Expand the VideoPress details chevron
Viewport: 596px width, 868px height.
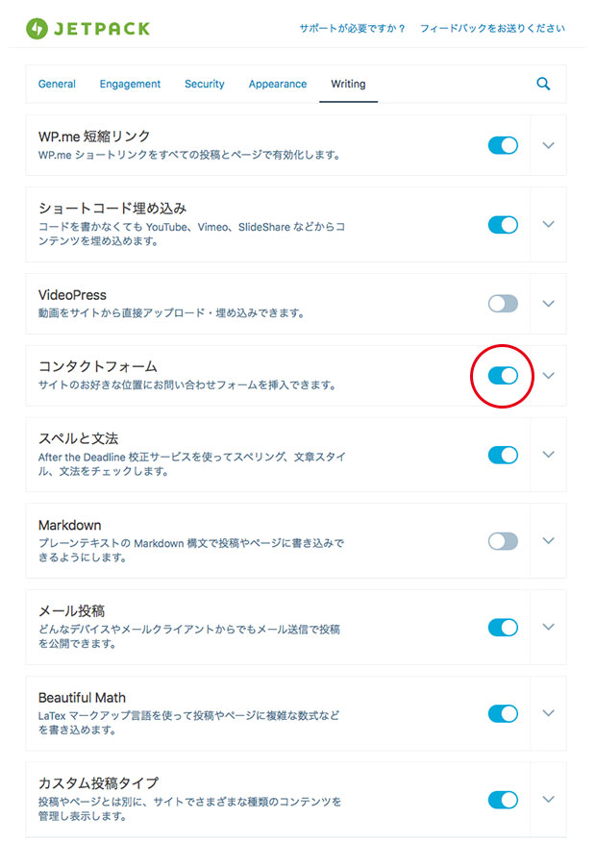click(548, 304)
